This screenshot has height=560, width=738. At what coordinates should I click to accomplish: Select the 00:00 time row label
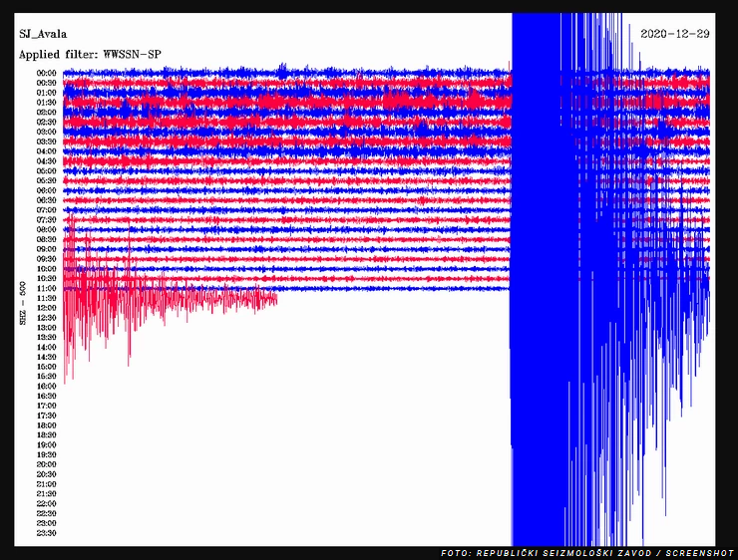click(x=46, y=73)
